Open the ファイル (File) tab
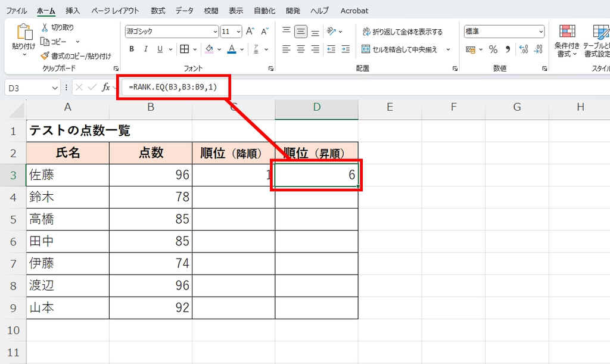610x364 pixels. pyautogui.click(x=16, y=11)
